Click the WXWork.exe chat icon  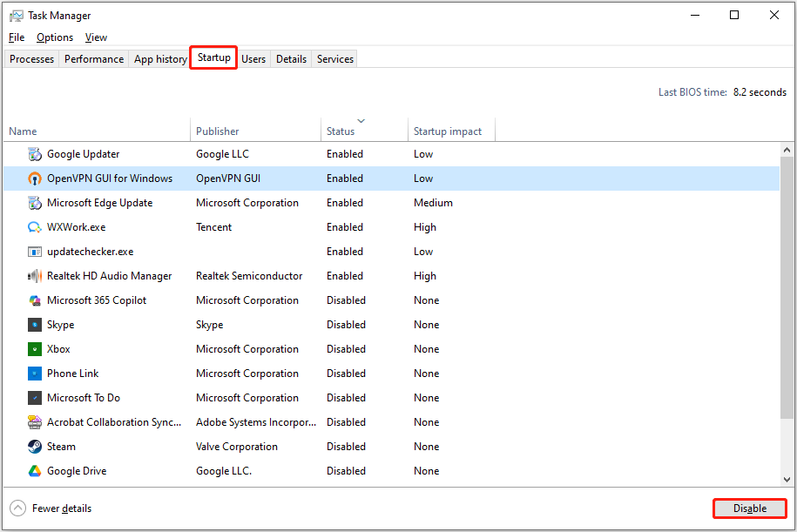click(x=35, y=227)
